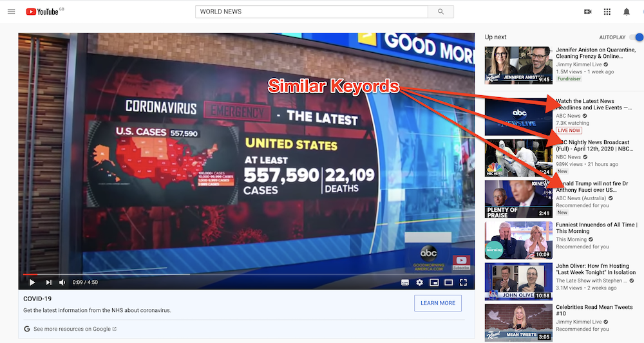Open Trump will not fire Fauci thumbnail
Screen dimensions: 644x343
pos(518,199)
